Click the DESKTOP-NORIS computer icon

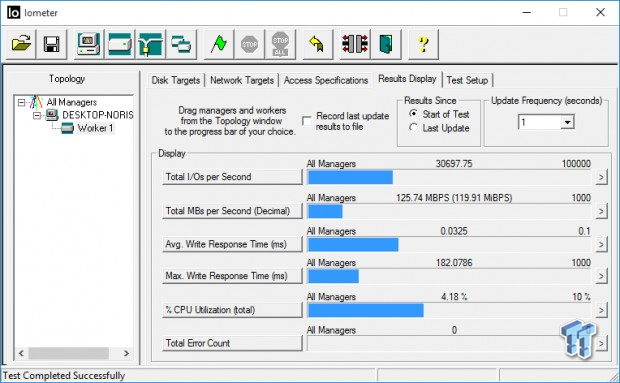tap(51, 115)
